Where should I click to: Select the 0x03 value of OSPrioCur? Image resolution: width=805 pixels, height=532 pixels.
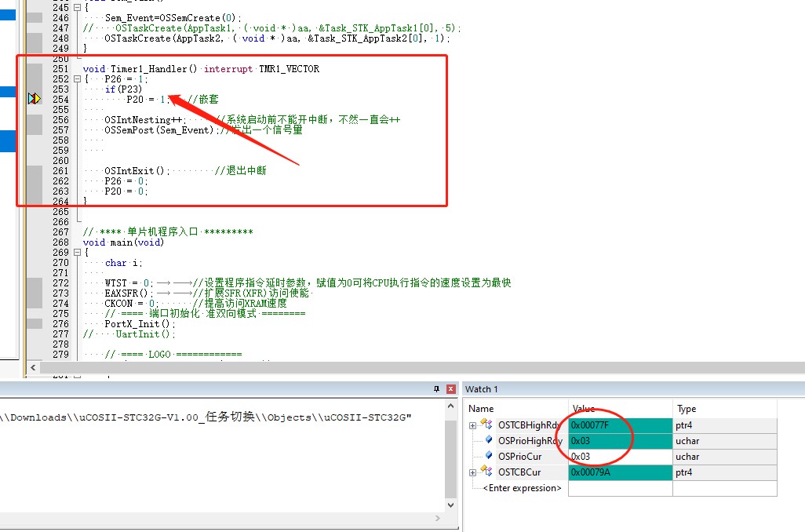[x=620, y=457]
